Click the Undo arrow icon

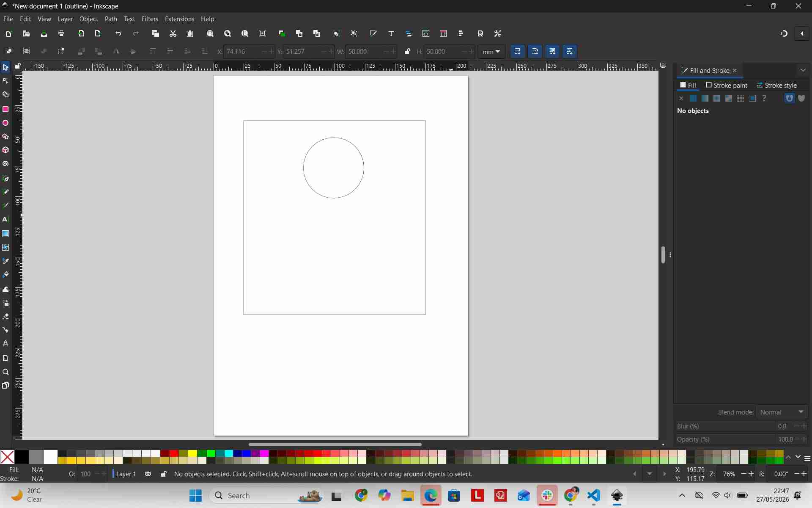tap(118, 33)
